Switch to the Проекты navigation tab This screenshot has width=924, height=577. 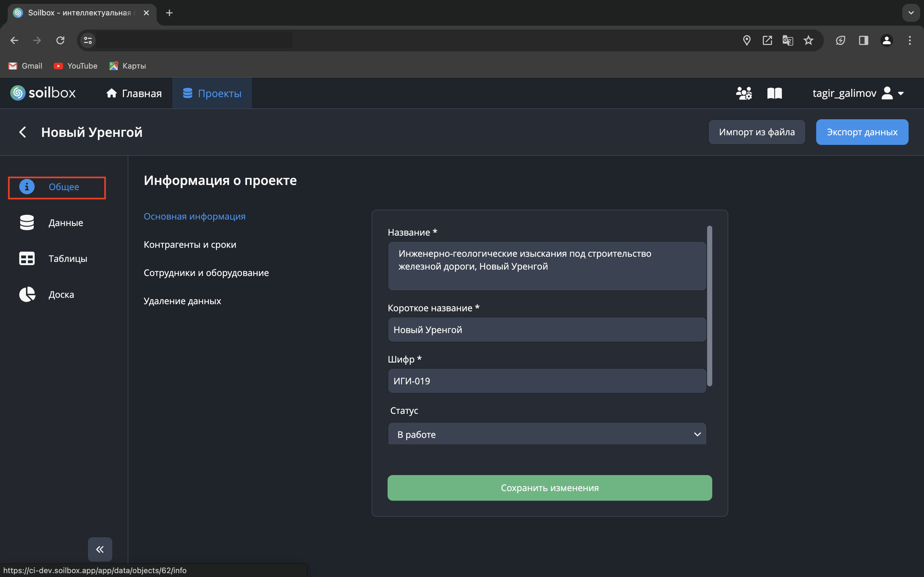212,93
